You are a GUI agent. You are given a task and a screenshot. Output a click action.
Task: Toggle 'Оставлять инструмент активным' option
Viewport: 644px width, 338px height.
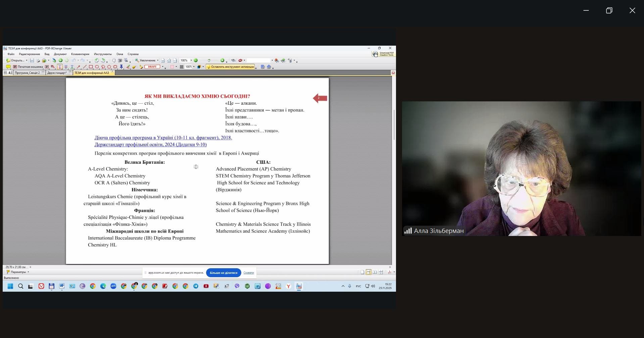click(230, 67)
